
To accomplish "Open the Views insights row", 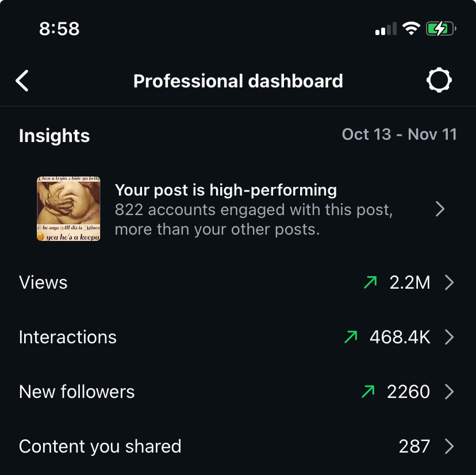I will pyautogui.click(x=238, y=282).
